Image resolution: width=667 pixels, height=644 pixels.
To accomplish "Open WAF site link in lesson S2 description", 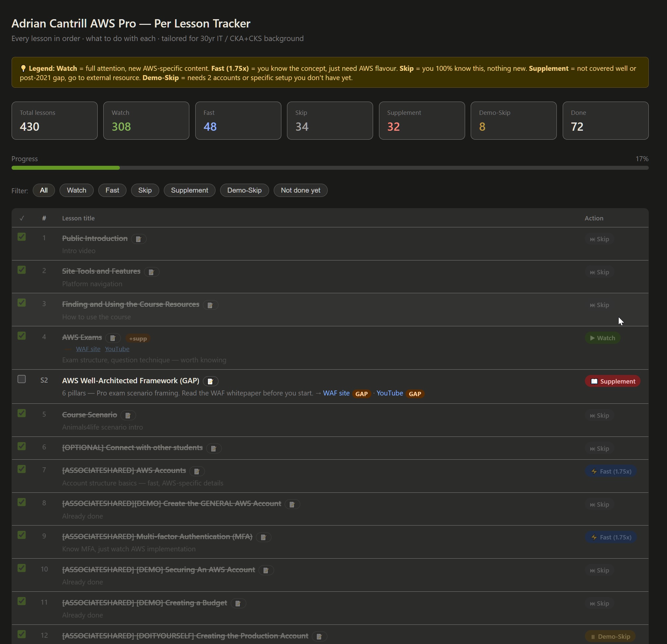I will pos(336,393).
